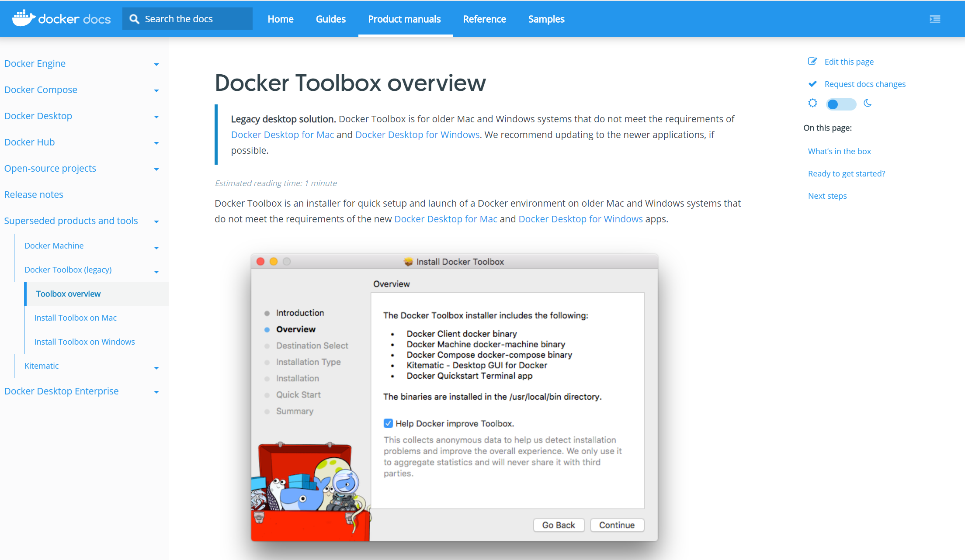Click the Docker Hub sidebar label

[29, 142]
